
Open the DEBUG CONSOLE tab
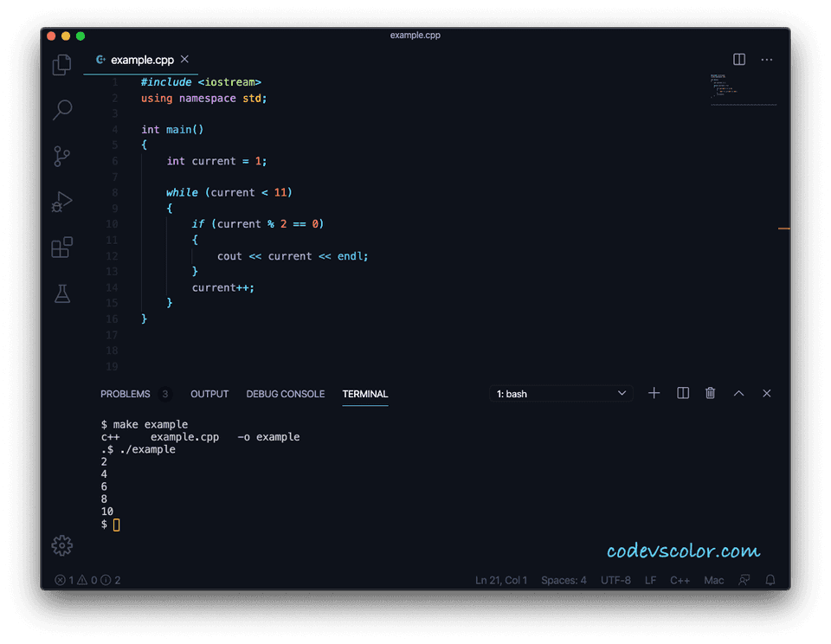(x=285, y=394)
